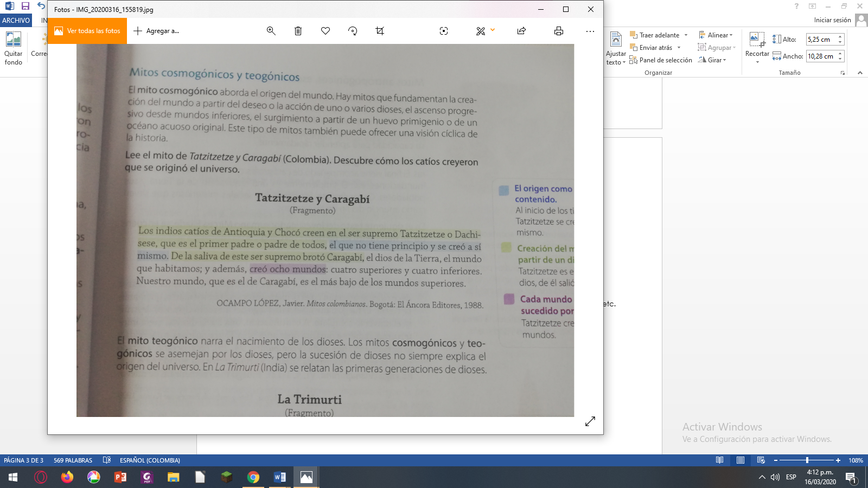Open the proofing errors icon in status bar
The width and height of the screenshot is (868, 488).
pyautogui.click(x=107, y=460)
